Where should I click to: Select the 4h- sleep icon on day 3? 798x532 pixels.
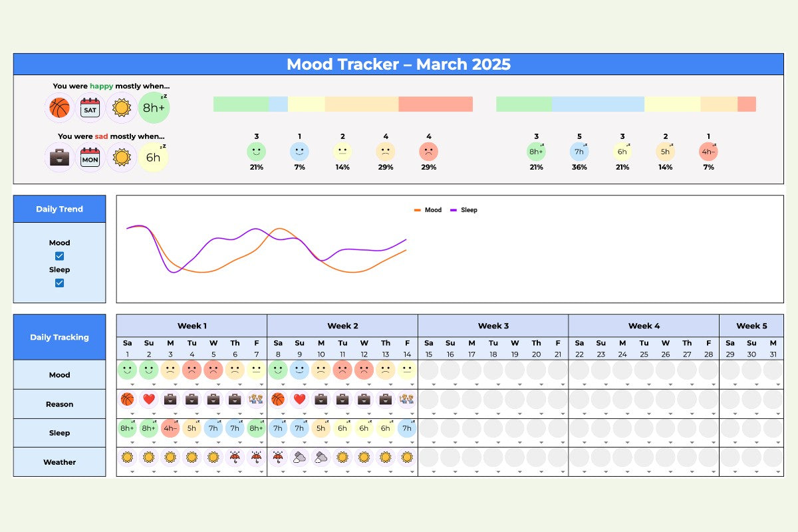pyautogui.click(x=170, y=428)
